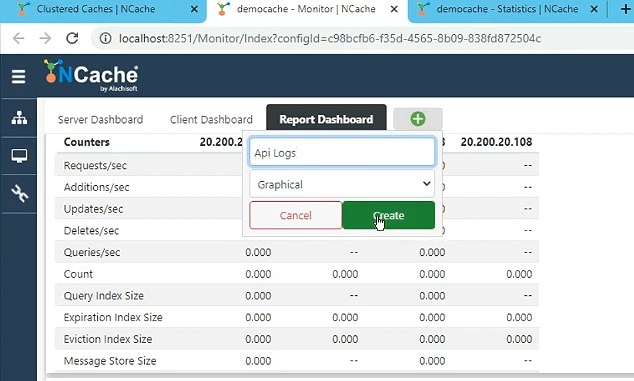Viewport: 634px width, 381px height.
Task: Select the Message Store Size row label
Action: point(110,361)
